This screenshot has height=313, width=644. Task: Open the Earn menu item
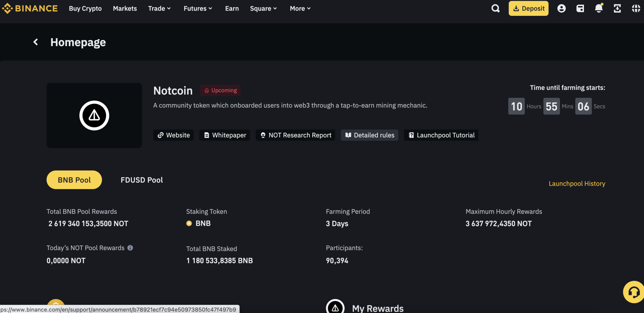(x=232, y=8)
